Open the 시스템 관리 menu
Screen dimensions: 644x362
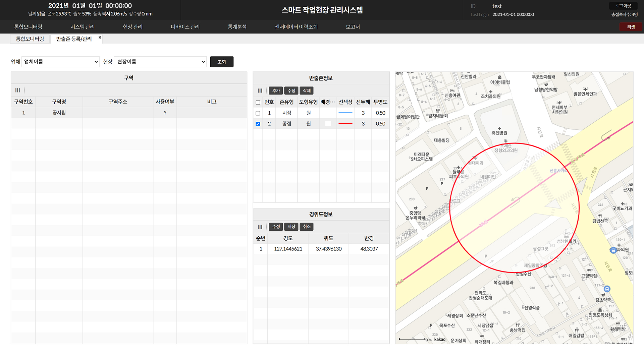coord(83,27)
